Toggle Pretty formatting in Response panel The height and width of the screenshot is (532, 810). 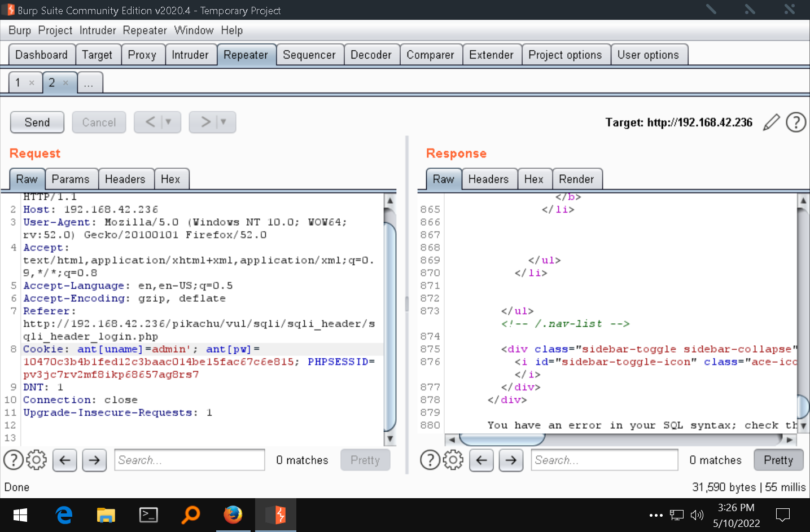778,460
